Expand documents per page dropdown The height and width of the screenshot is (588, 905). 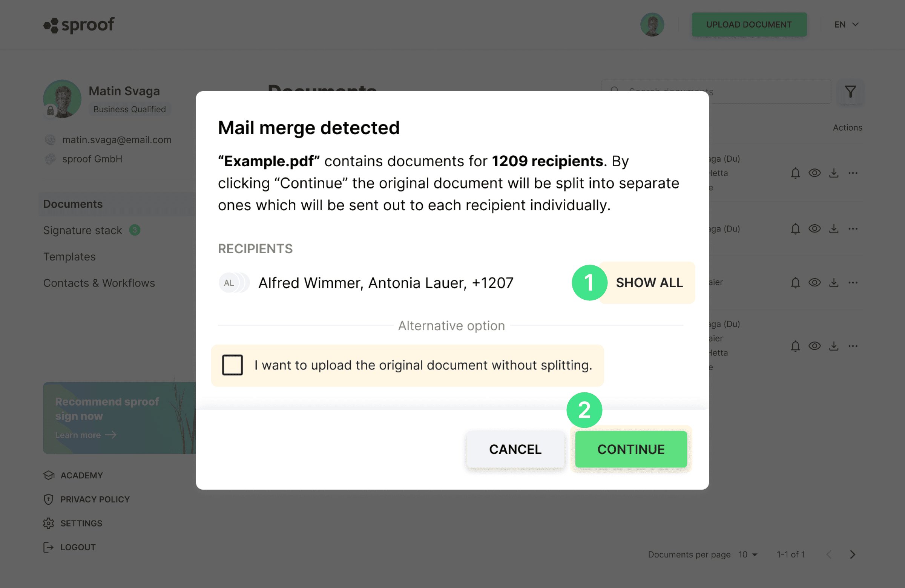749,554
